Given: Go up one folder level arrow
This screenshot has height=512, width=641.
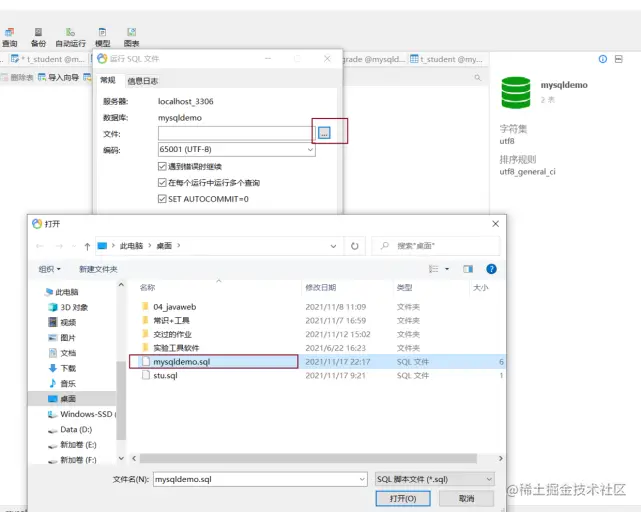Looking at the screenshot, I should point(87,246).
